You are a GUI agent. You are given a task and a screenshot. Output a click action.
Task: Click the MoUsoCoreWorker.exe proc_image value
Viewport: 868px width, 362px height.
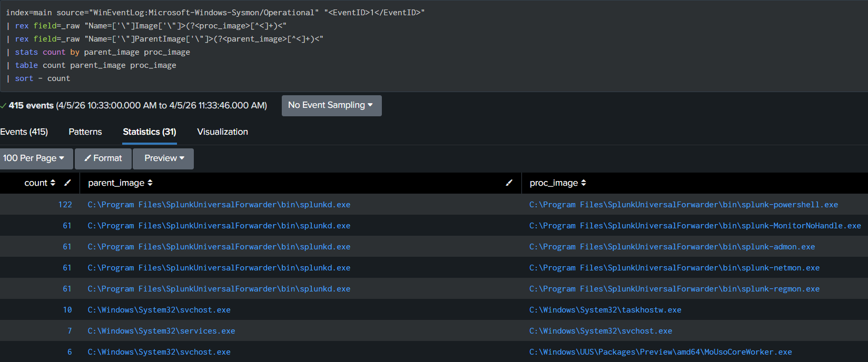[660, 352]
